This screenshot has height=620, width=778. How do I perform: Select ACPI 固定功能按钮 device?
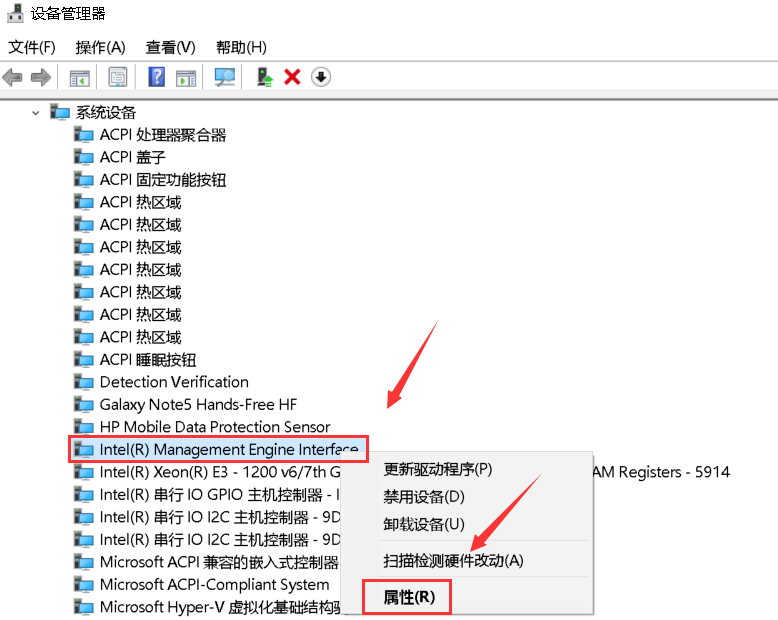[x=163, y=180]
